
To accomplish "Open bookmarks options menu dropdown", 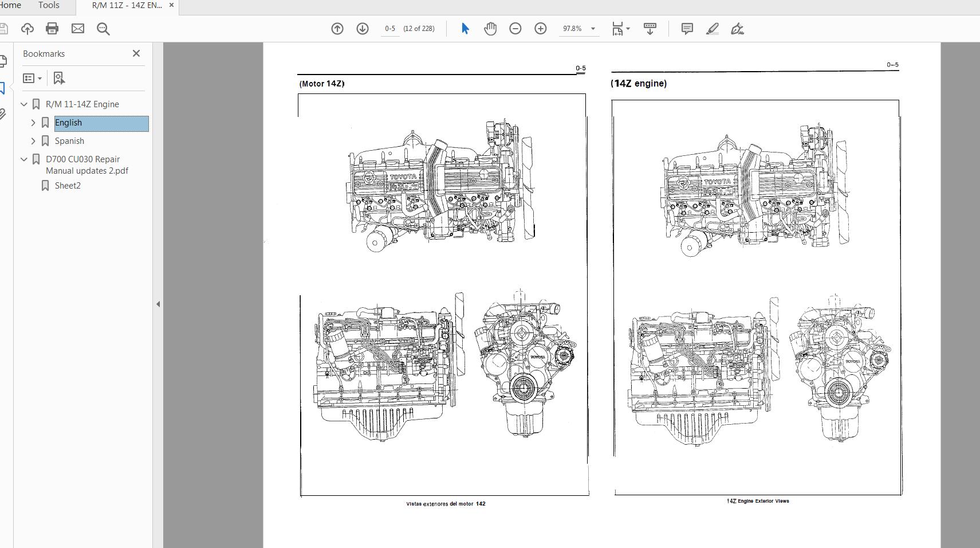I will point(33,78).
